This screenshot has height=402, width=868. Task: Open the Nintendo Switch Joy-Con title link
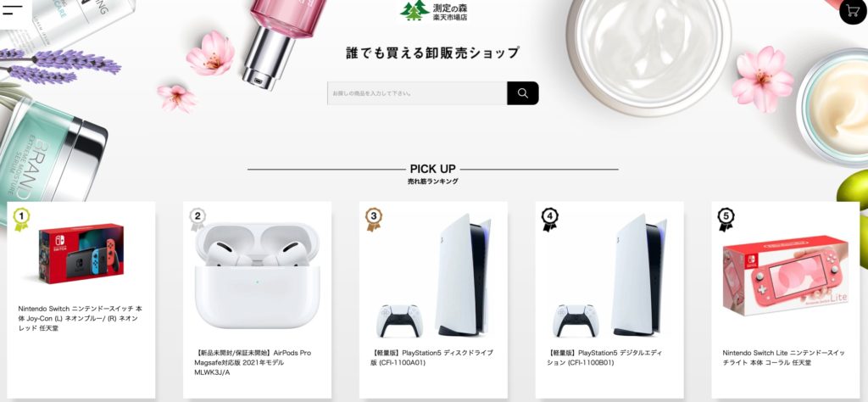pyautogui.click(x=81, y=318)
